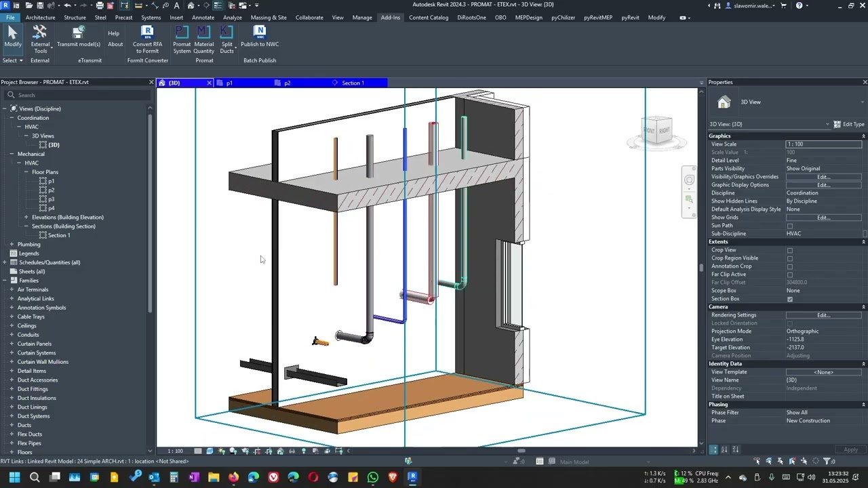Enable the Sun Path checkbox
Image resolution: width=868 pixels, height=488 pixels.
coord(790,226)
